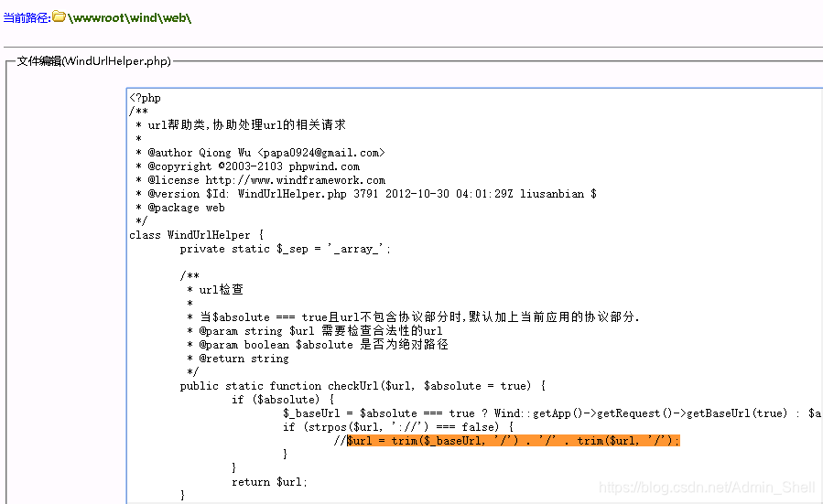
Task: Click the 当$absolute === true且url comment line
Action: coord(413,316)
